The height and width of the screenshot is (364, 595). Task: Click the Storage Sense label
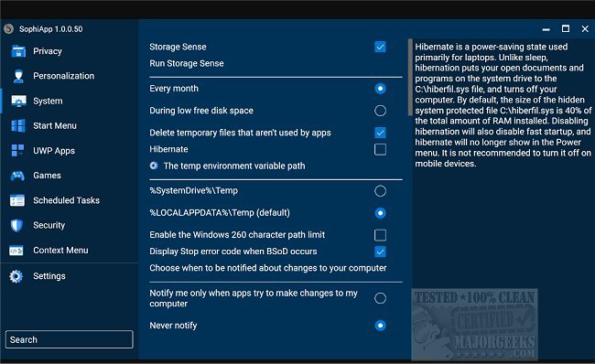pos(178,47)
